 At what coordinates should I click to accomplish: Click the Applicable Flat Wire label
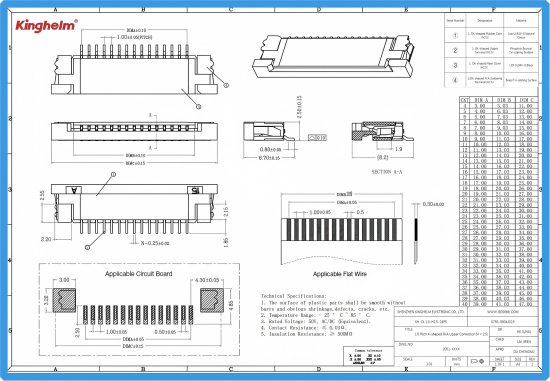(340, 274)
